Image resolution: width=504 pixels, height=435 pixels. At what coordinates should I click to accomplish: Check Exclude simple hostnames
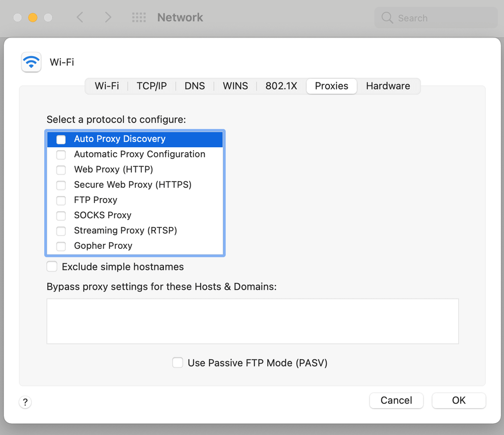(x=52, y=267)
